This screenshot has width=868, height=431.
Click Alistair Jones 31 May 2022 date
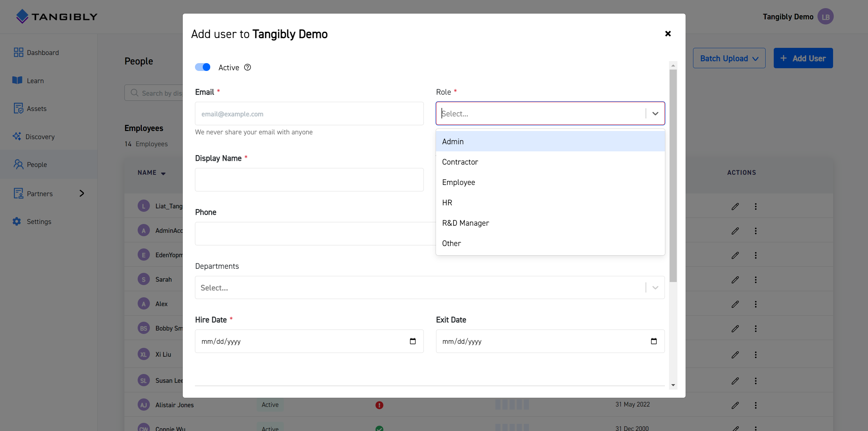(633, 404)
